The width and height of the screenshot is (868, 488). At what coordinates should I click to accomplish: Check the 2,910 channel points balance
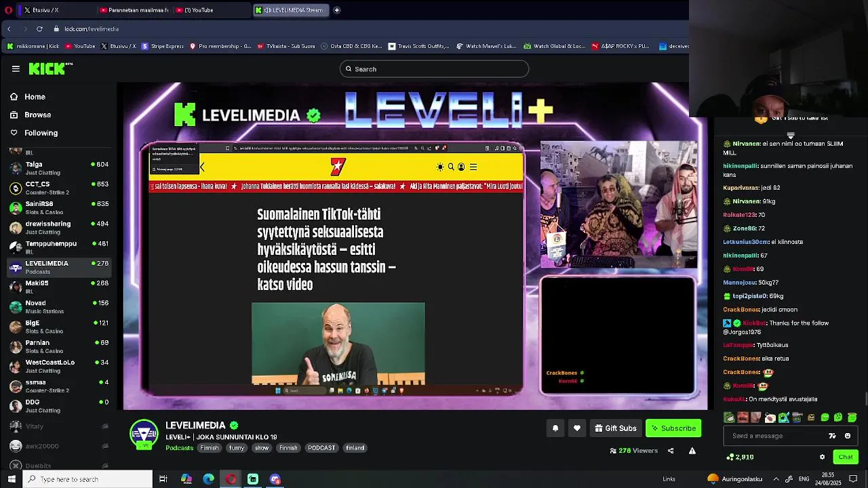(x=740, y=457)
